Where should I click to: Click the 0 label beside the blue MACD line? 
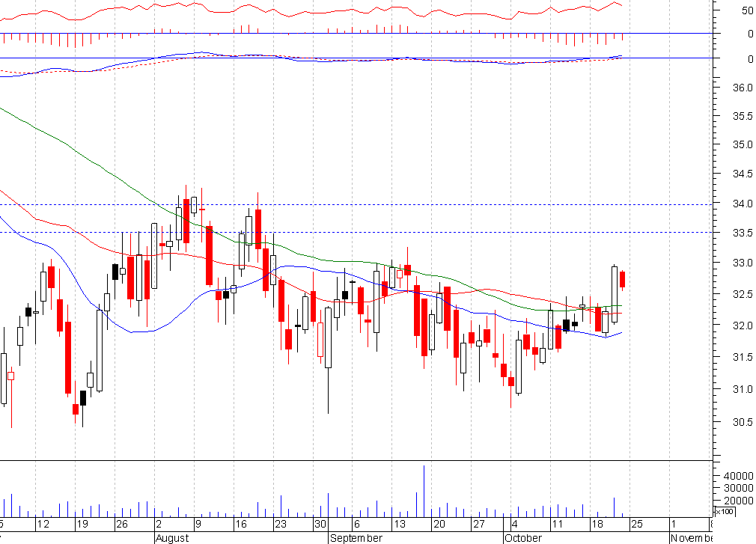coord(750,59)
